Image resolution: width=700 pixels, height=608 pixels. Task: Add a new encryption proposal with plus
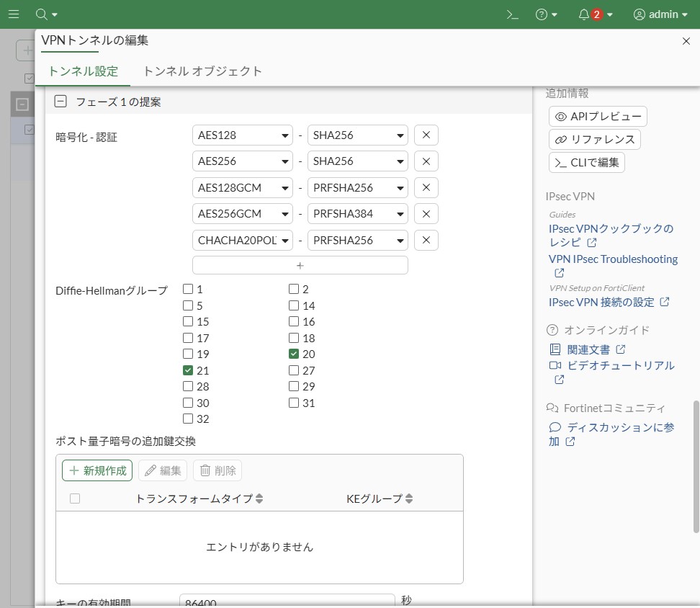pyautogui.click(x=300, y=265)
